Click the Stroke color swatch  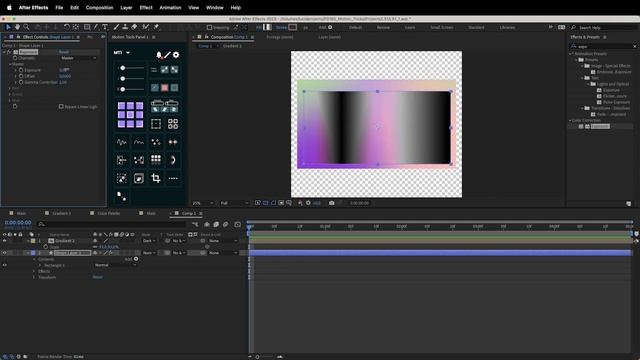point(293,27)
